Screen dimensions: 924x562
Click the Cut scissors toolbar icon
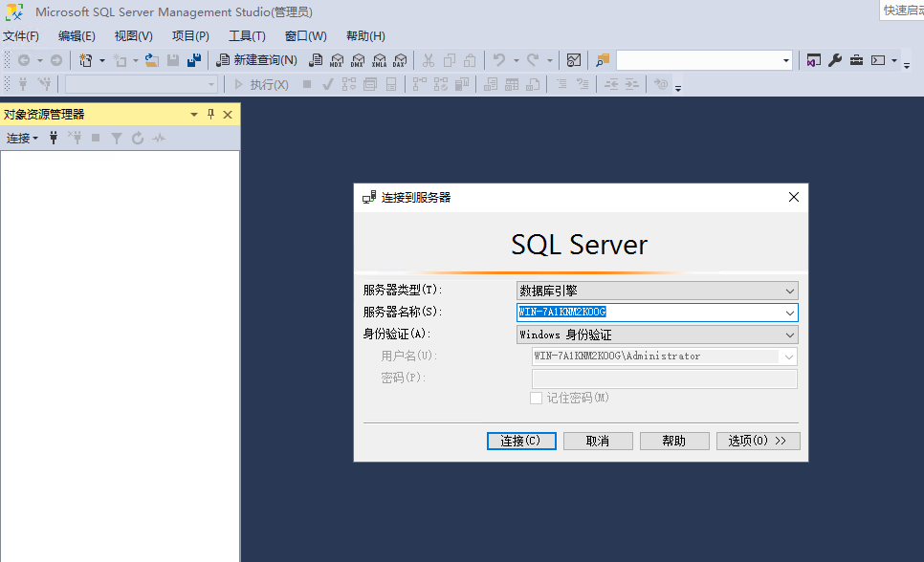[429, 60]
